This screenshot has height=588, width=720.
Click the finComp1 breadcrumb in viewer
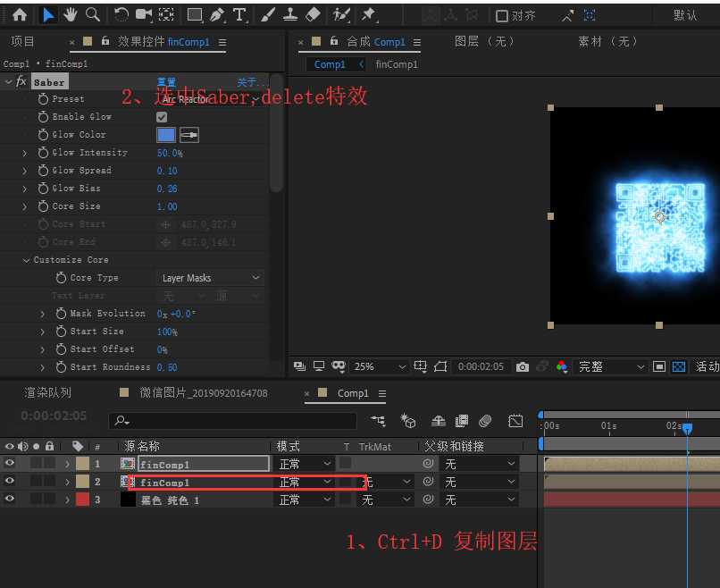[397, 64]
